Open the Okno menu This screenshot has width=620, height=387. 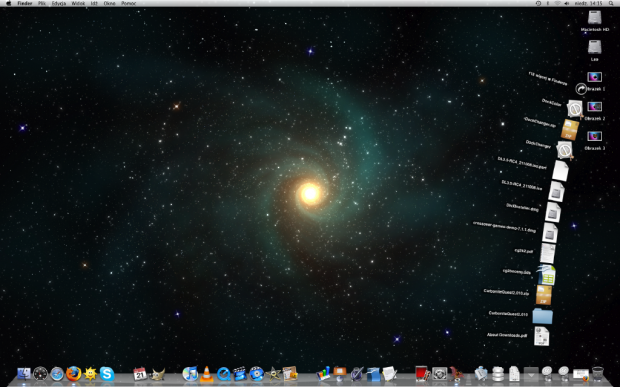tap(110, 3)
